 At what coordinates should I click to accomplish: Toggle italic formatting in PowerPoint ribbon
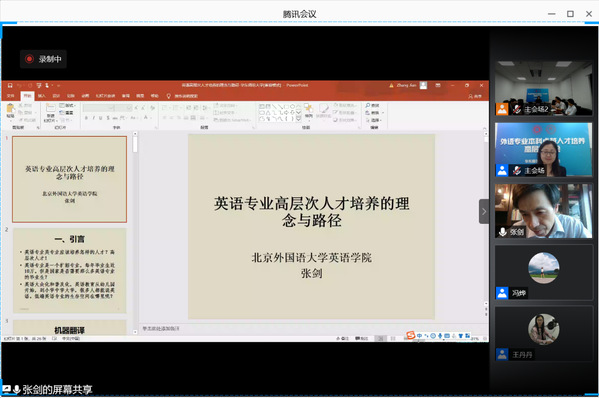point(94,118)
